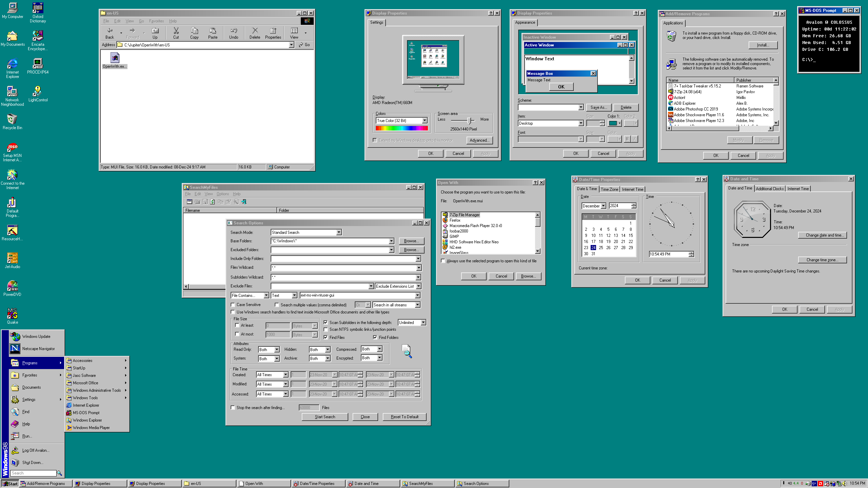Image resolution: width=868 pixels, height=488 pixels.
Task: Click the Paste toolbar icon in en-US window
Action: tap(213, 33)
